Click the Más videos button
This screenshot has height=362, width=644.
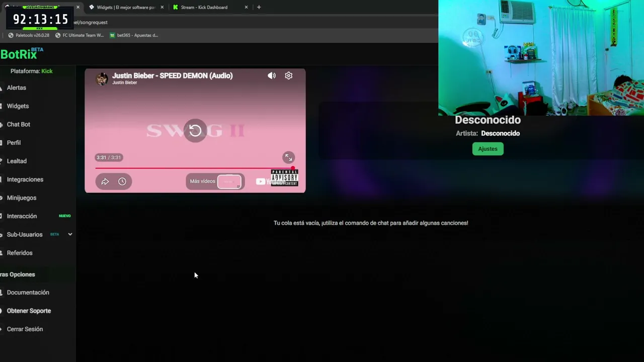[x=215, y=182]
